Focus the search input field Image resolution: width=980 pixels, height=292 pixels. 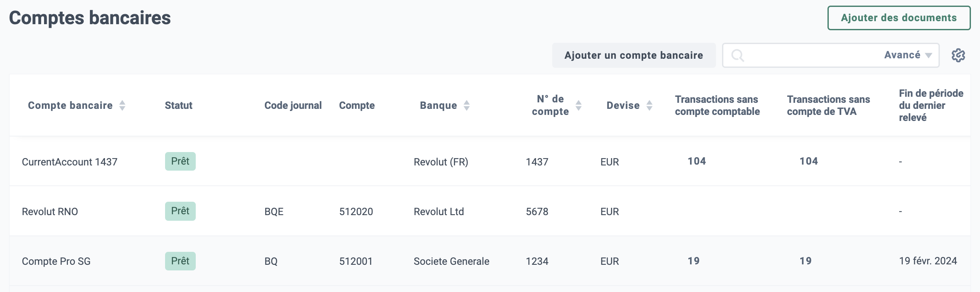click(812, 55)
